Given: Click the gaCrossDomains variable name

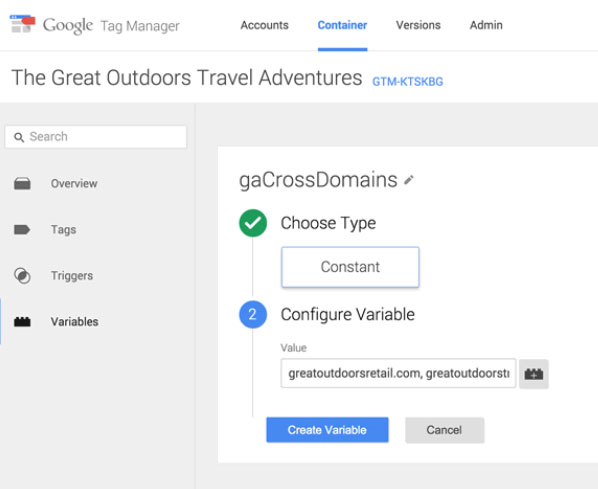Looking at the screenshot, I should pos(318,180).
